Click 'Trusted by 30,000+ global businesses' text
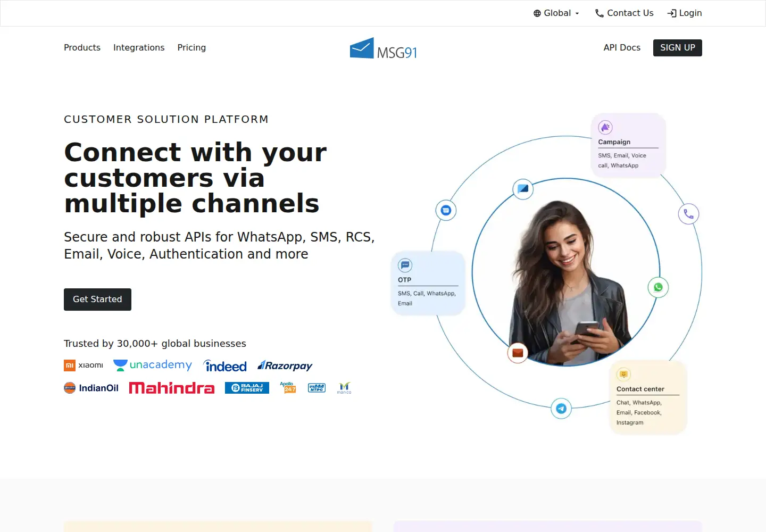This screenshot has height=532, width=766. click(x=155, y=344)
